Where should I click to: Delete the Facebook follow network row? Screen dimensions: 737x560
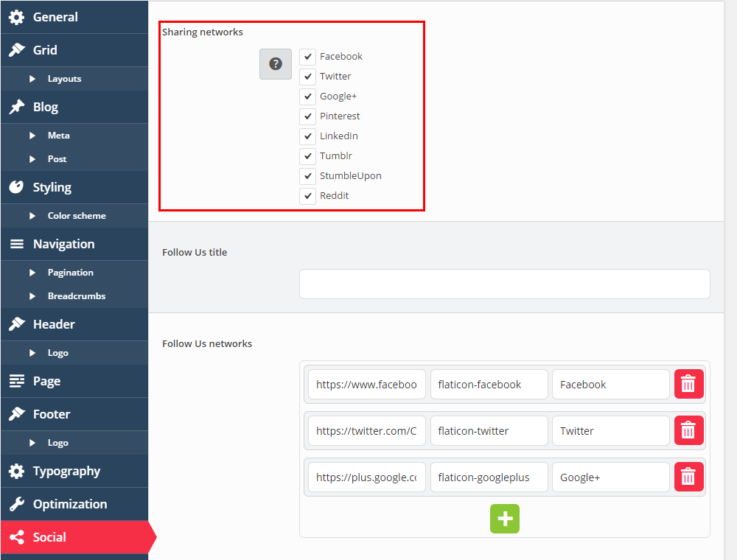tap(688, 384)
